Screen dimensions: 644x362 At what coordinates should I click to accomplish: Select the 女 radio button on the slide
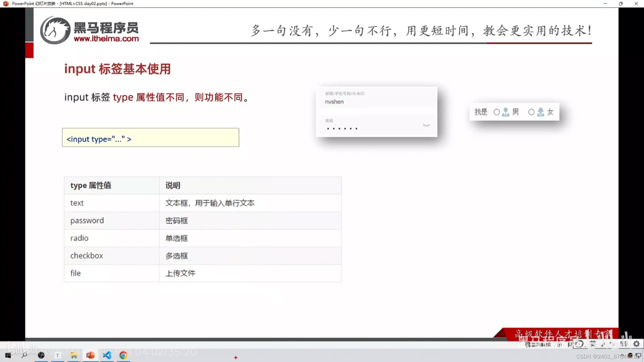pos(531,112)
